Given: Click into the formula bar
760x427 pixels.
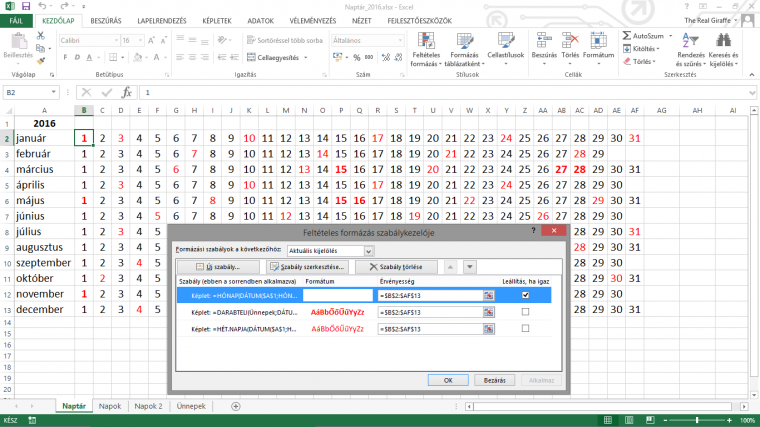Looking at the screenshot, I should tap(443, 92).
